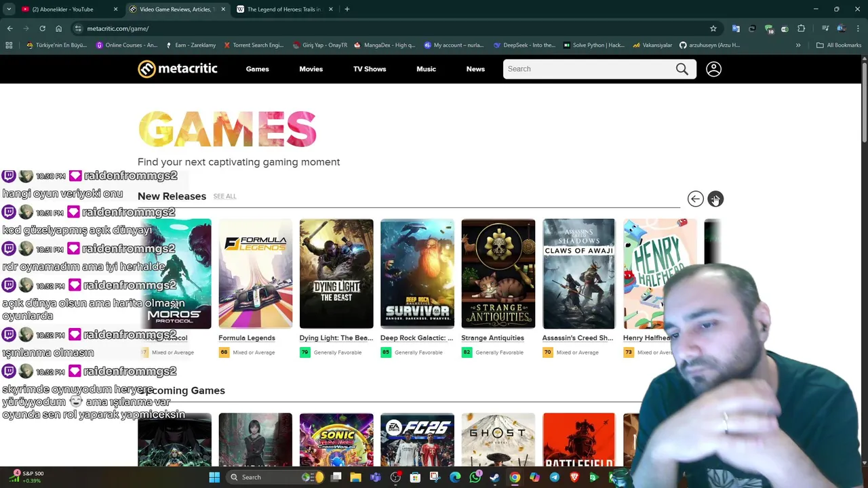Open File Explorer from the taskbar
This screenshot has width=868, height=488.
(x=355, y=477)
